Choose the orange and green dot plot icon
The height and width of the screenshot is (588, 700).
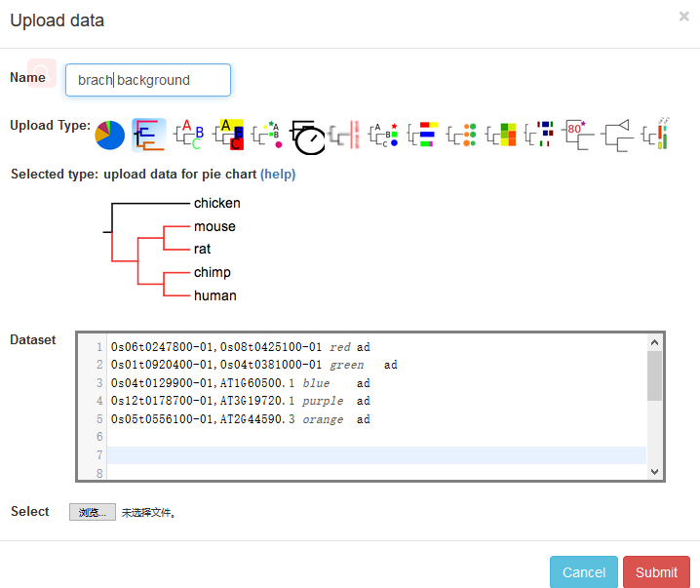[x=462, y=135]
